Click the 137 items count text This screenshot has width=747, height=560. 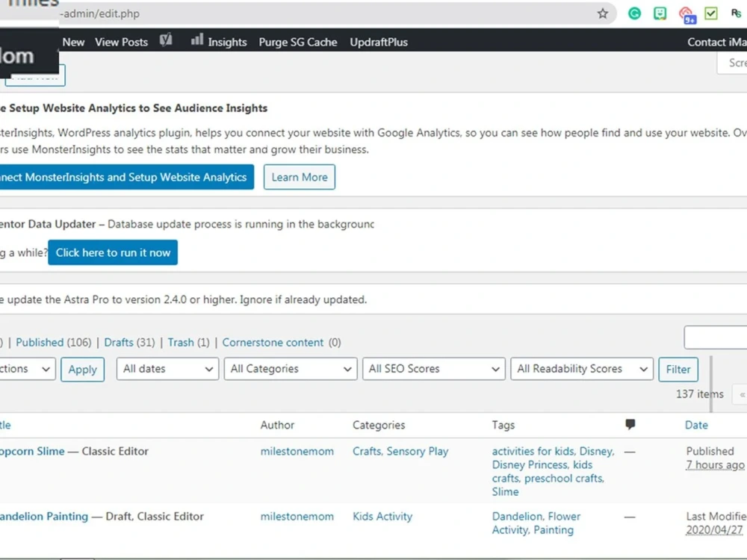point(699,394)
